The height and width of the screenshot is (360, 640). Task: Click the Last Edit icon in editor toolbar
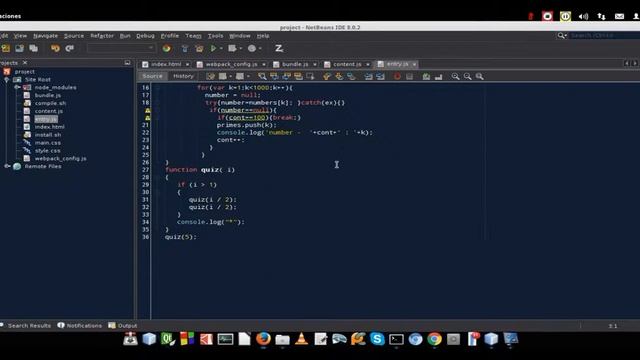pyautogui.click(x=210, y=76)
